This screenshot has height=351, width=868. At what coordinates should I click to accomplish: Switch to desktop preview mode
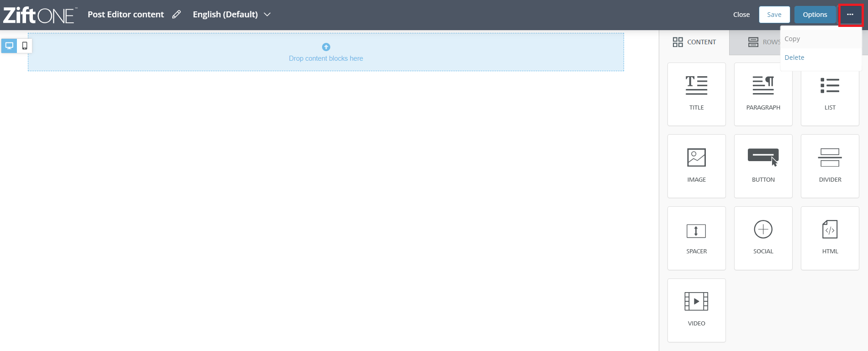tap(9, 46)
